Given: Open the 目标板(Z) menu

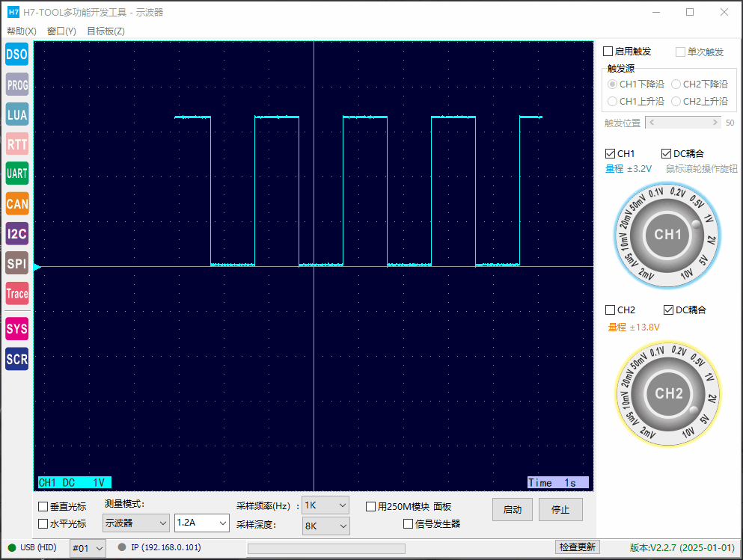Looking at the screenshot, I should click(106, 31).
